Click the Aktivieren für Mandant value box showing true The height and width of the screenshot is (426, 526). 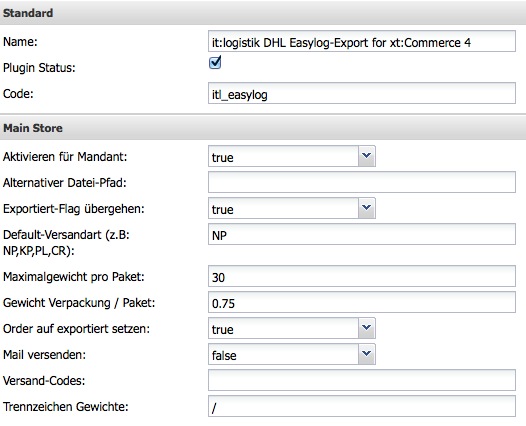click(x=283, y=156)
